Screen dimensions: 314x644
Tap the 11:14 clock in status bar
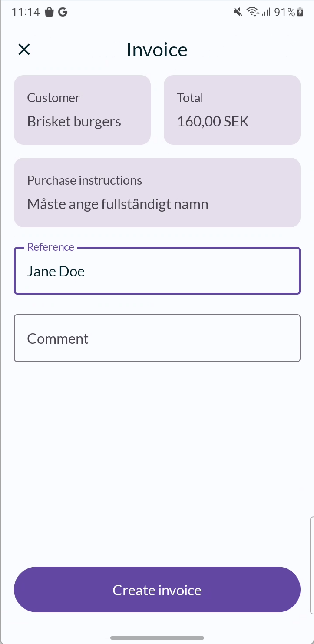click(26, 12)
